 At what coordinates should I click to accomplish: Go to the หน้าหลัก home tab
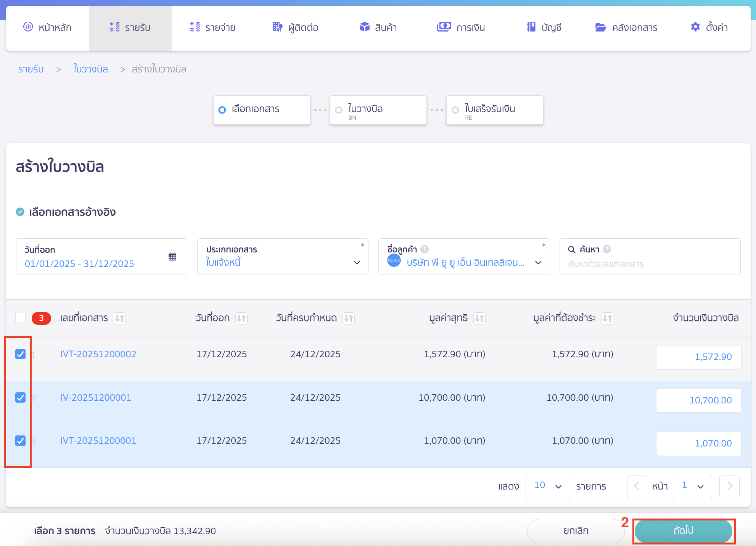click(x=47, y=27)
